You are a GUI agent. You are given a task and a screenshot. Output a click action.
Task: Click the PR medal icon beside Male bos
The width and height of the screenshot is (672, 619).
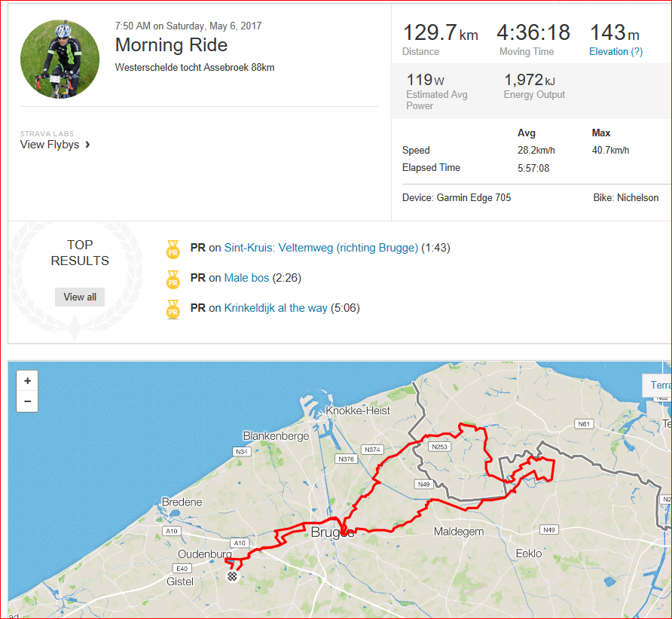(x=173, y=279)
